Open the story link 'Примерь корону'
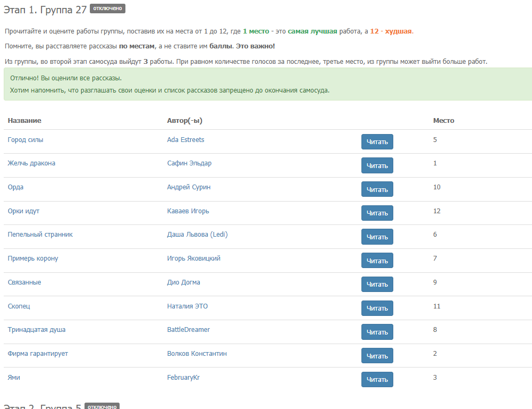The width and height of the screenshot is (532, 409). tap(33, 258)
